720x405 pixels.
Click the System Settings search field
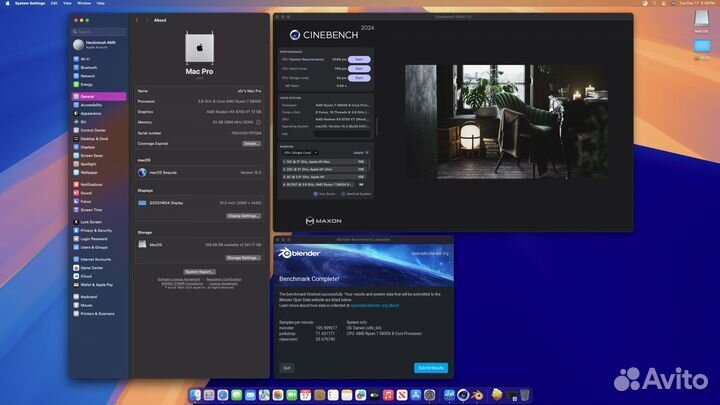pos(99,32)
